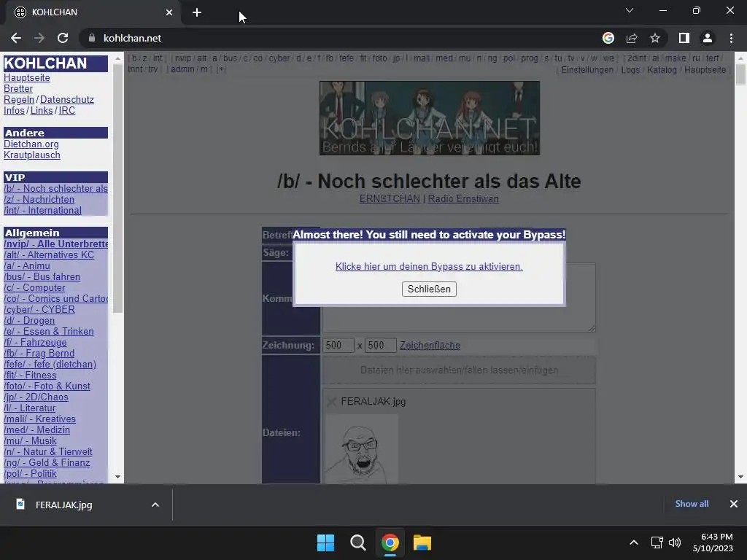The height and width of the screenshot is (560, 747).
Task: Open Hauptseite link in sidebar
Action: pyautogui.click(x=27, y=77)
